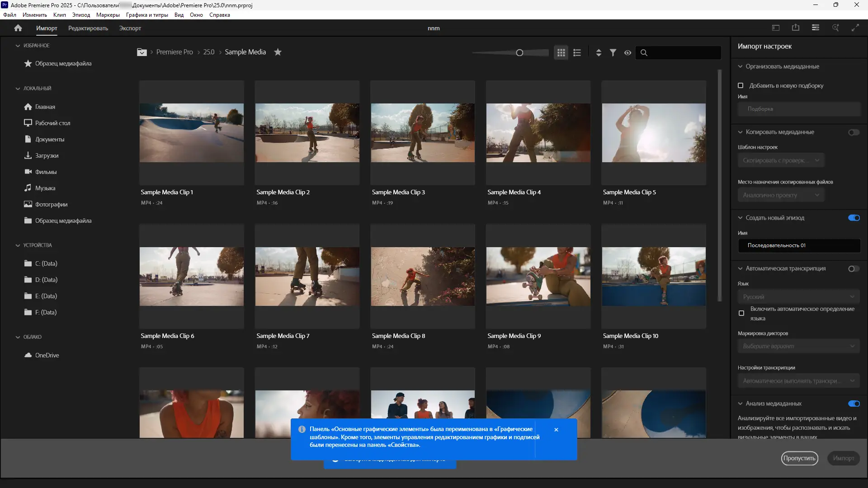Click the Home icon in header
The image size is (868, 488).
18,28
